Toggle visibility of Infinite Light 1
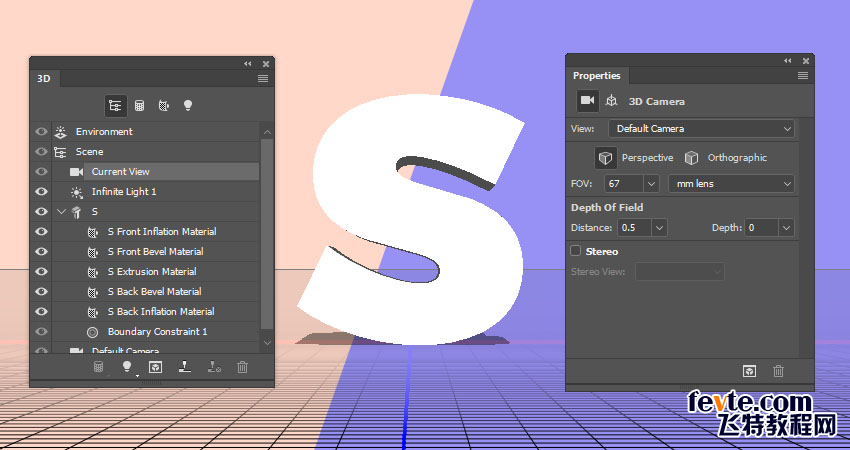 click(x=41, y=192)
